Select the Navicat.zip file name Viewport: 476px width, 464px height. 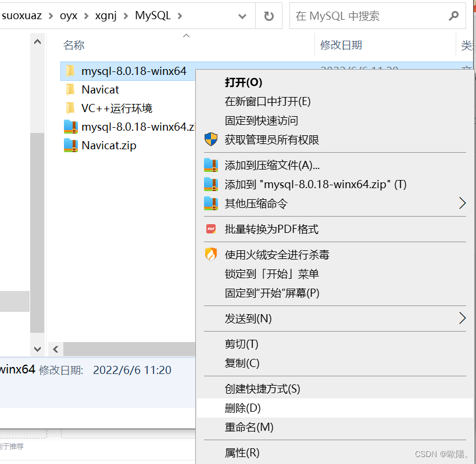tap(109, 146)
